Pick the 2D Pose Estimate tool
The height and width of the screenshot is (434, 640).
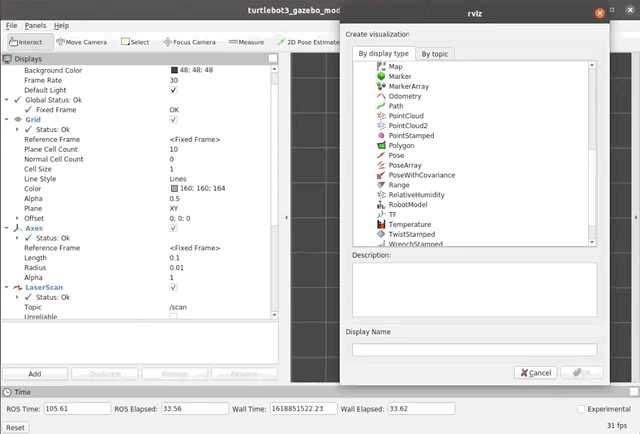pos(308,42)
